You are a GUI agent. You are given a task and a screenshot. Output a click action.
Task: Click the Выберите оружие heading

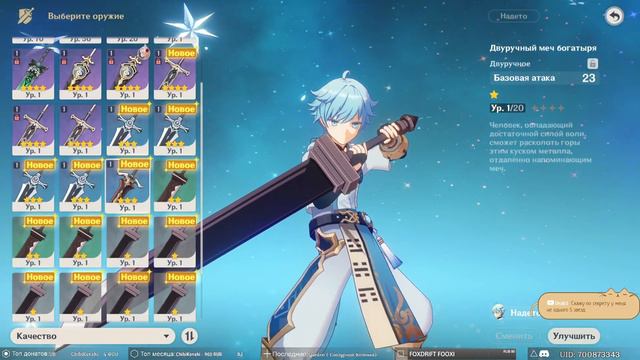86,16
